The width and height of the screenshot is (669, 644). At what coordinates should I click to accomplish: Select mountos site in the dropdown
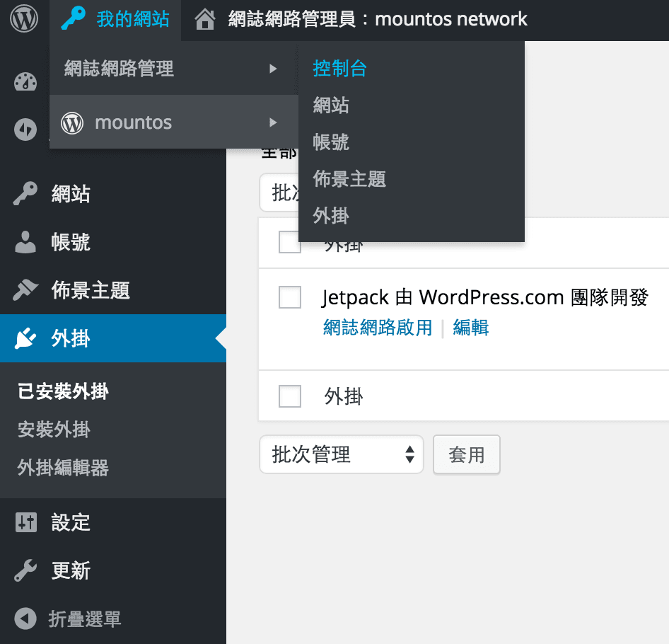174,122
